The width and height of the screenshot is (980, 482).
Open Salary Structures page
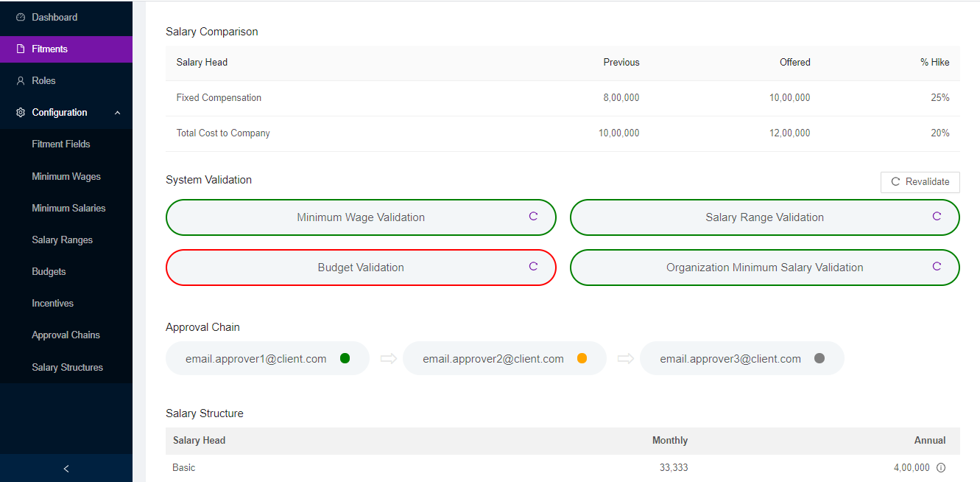(x=67, y=368)
